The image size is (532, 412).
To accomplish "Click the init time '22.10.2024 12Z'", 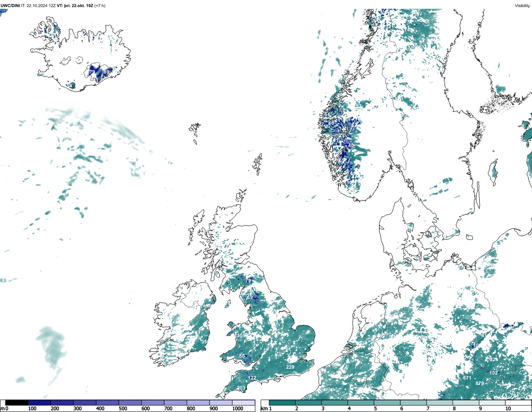I will [42, 5].
